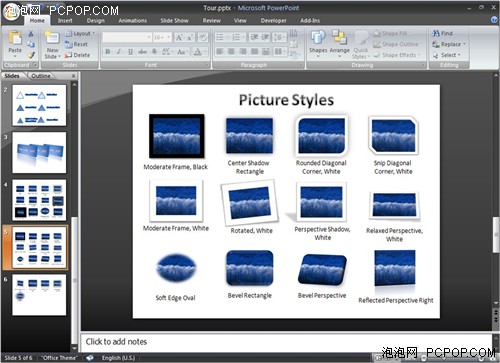This screenshot has height=363, width=500.
Task: Click the Clear All Formatting icon
Action: pos(202,37)
